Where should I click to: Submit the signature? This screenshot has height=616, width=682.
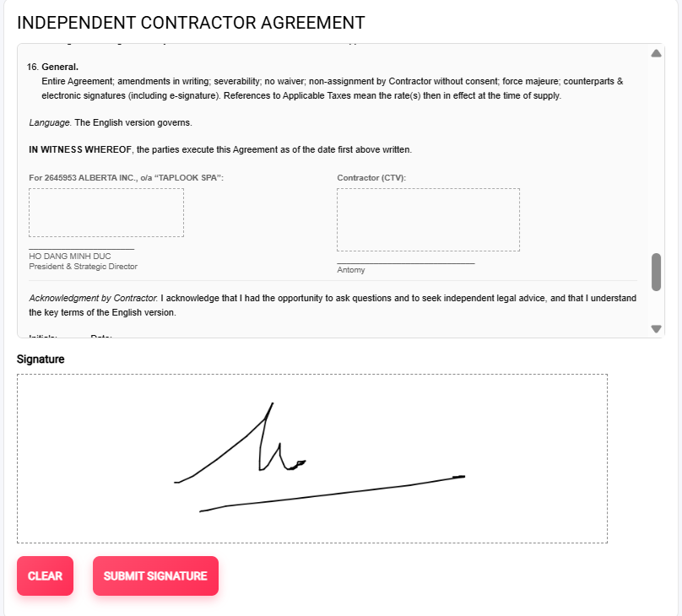point(155,575)
